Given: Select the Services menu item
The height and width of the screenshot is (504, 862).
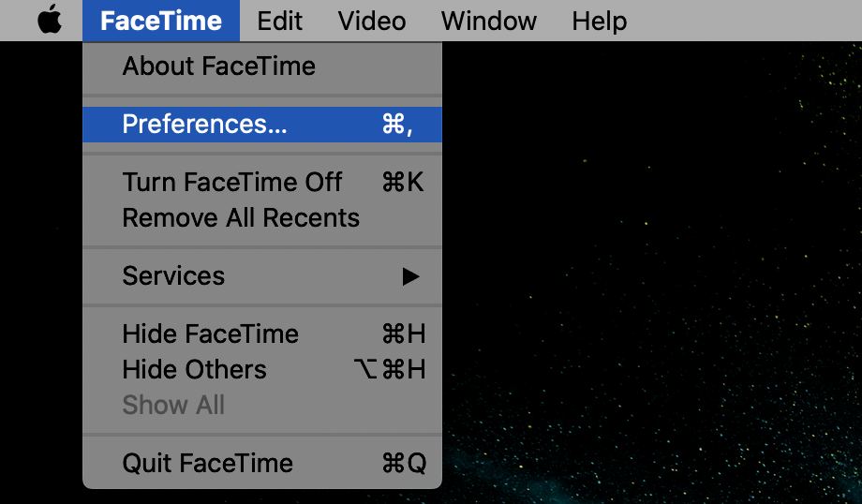Looking at the screenshot, I should click(173, 276).
